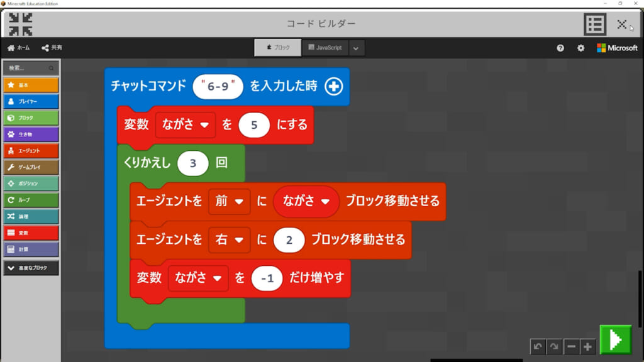Open the 右 direction dropdown in agent block
This screenshot has height=362, width=644.
tap(229, 239)
